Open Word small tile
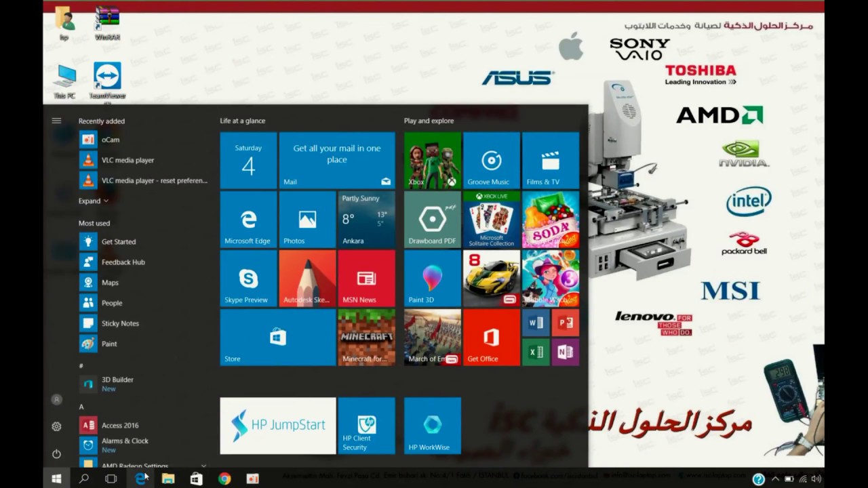Image resolution: width=868 pixels, height=488 pixels. [x=536, y=323]
